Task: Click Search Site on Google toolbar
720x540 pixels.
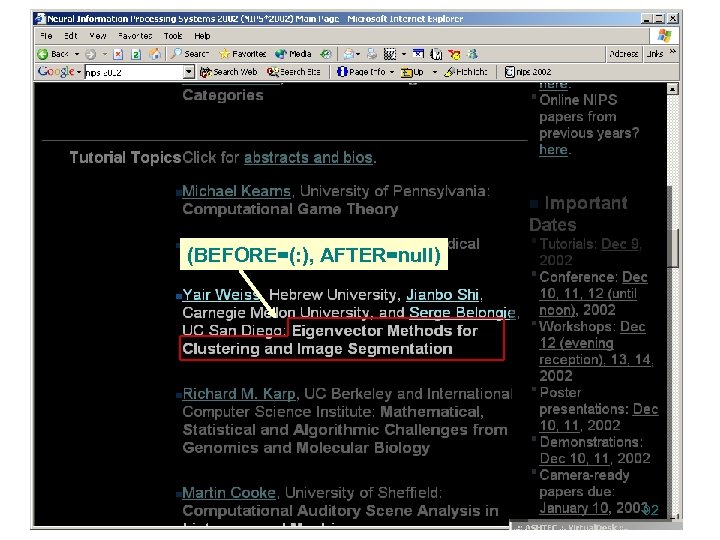Action: coord(293,72)
